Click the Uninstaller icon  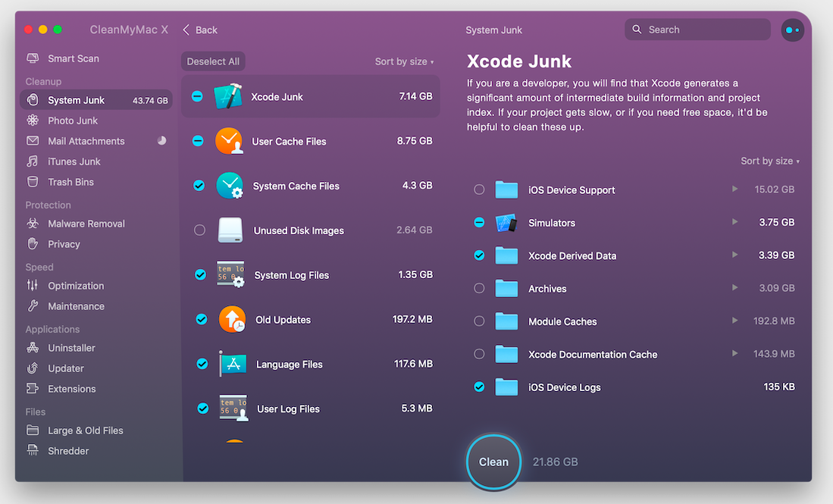click(33, 347)
